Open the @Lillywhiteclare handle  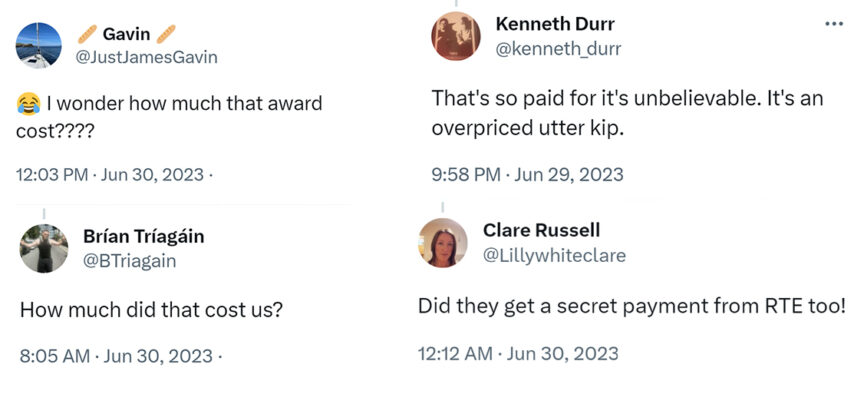tap(554, 255)
